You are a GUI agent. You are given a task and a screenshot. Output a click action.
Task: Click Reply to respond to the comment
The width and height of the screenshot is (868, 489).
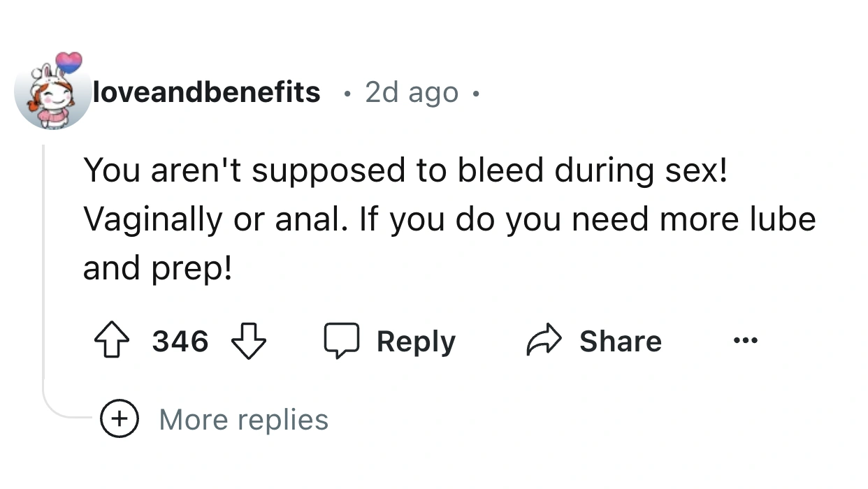click(x=416, y=341)
